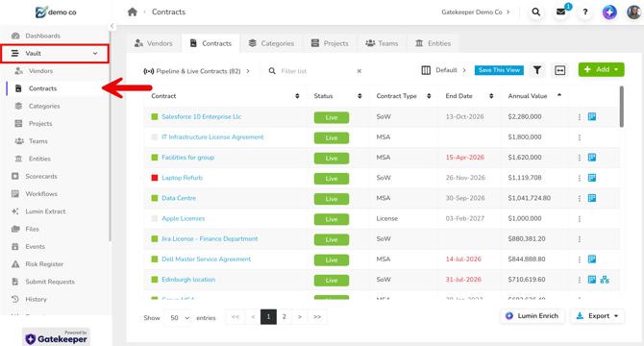Open Submit Requests in the sidebar
Image resolution: width=644 pixels, height=346 pixels.
[x=50, y=282]
